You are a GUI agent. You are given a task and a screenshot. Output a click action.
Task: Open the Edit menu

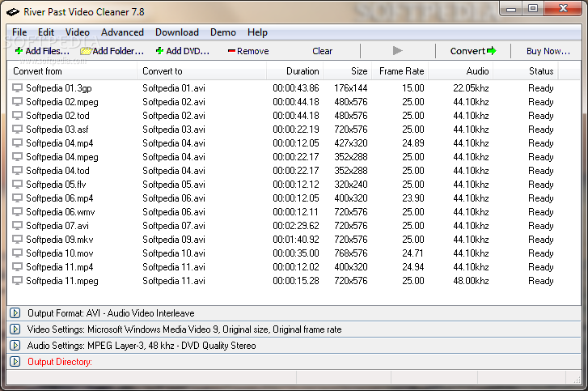point(46,32)
